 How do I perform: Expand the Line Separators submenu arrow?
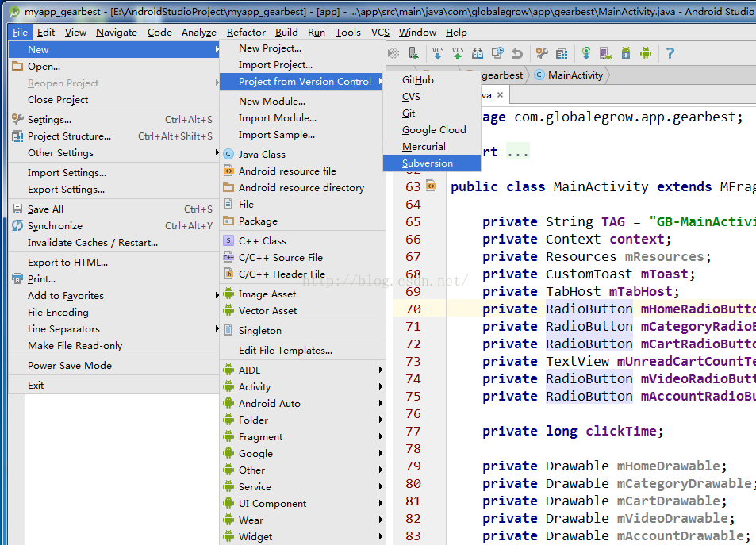point(217,328)
